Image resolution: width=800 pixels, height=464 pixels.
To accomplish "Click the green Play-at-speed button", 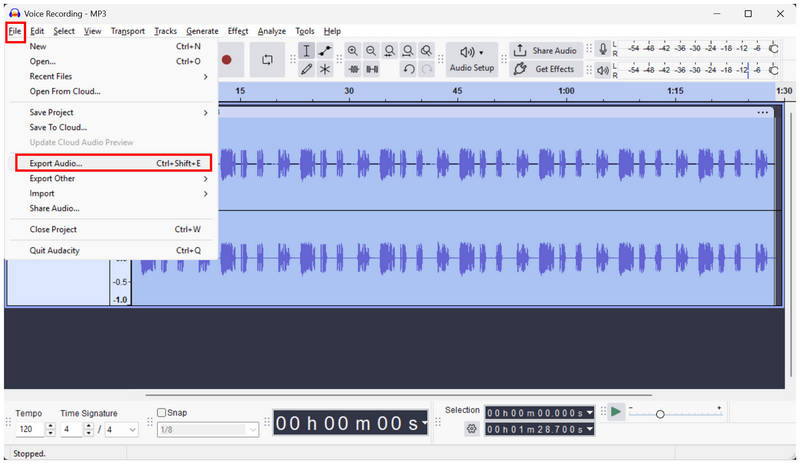I will 616,411.
